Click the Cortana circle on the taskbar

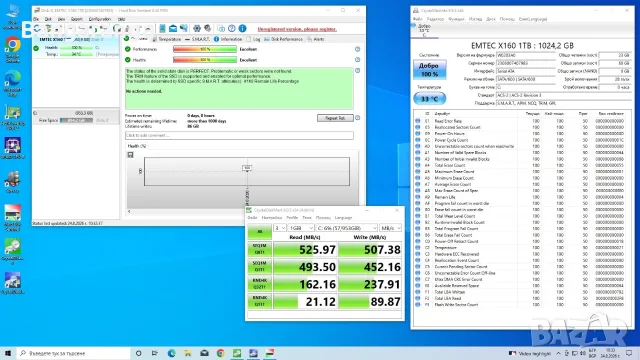point(138,353)
